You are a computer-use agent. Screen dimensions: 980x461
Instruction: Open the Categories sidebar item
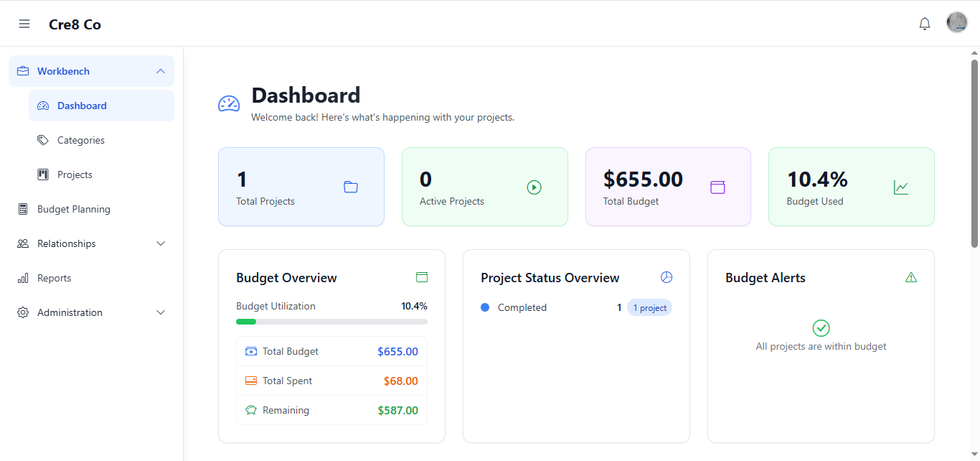(80, 140)
